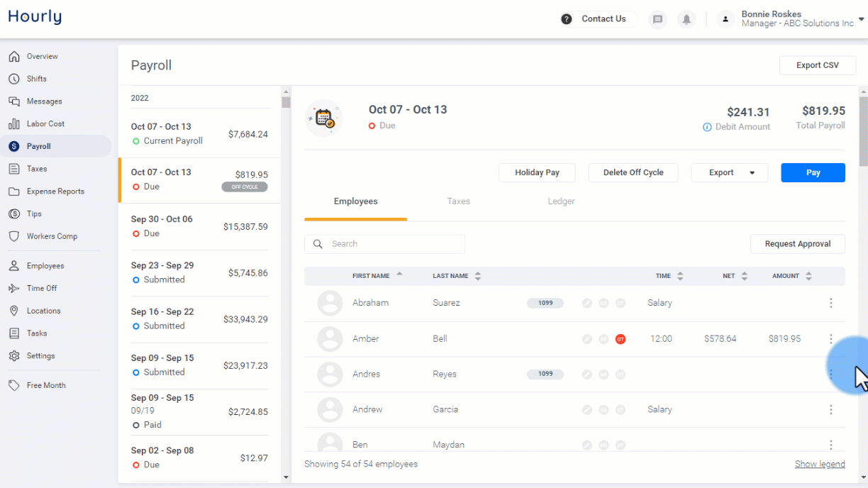Open the Show legend link
Viewport: 868px width, 488px height.
pos(820,464)
